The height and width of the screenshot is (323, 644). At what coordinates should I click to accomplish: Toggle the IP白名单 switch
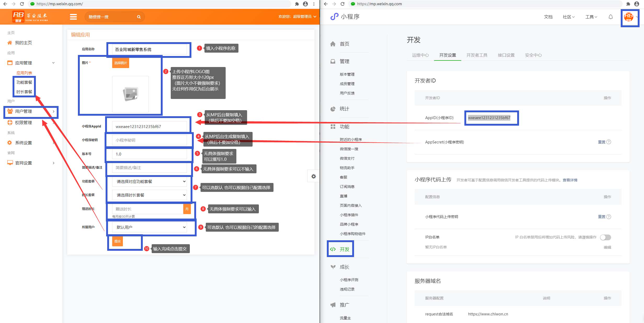pos(605,237)
